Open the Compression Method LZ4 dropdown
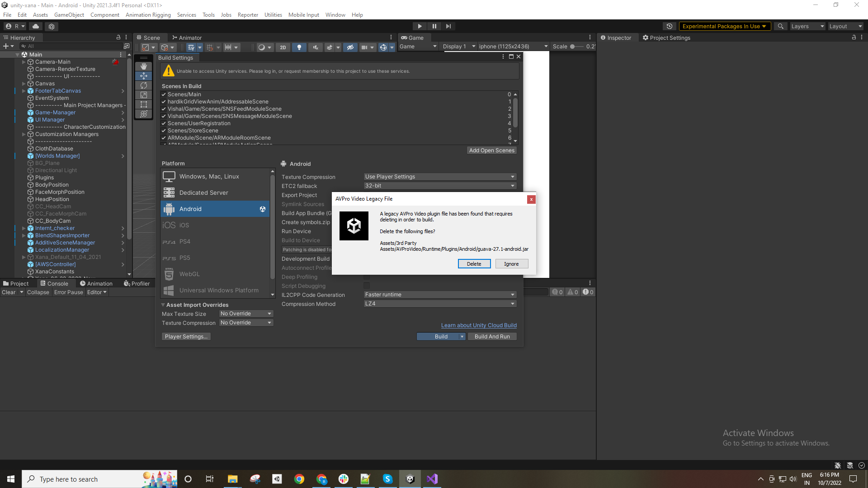 coord(439,304)
